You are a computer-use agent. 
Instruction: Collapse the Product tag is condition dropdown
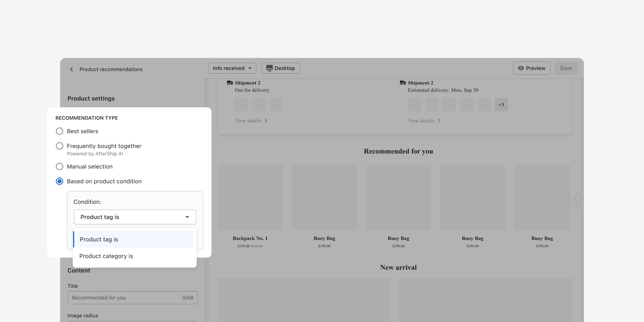click(x=135, y=217)
